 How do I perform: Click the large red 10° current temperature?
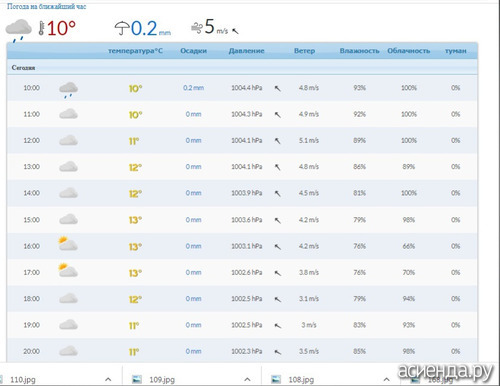61,28
